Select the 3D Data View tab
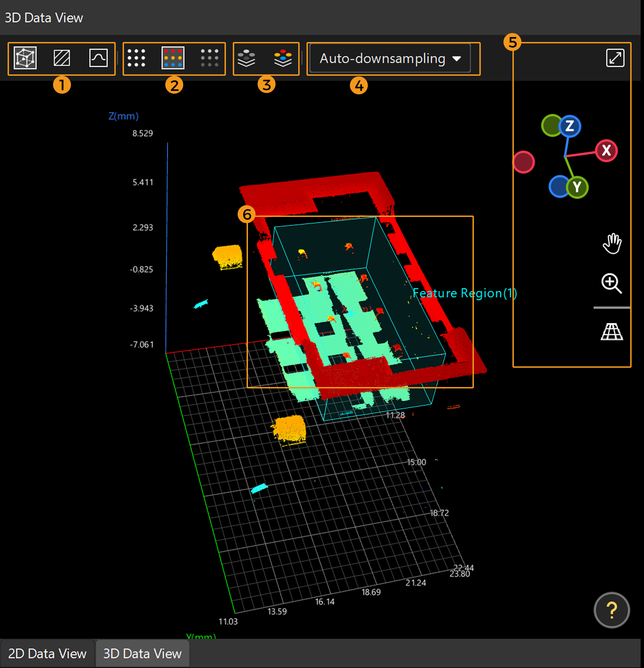 click(x=143, y=653)
